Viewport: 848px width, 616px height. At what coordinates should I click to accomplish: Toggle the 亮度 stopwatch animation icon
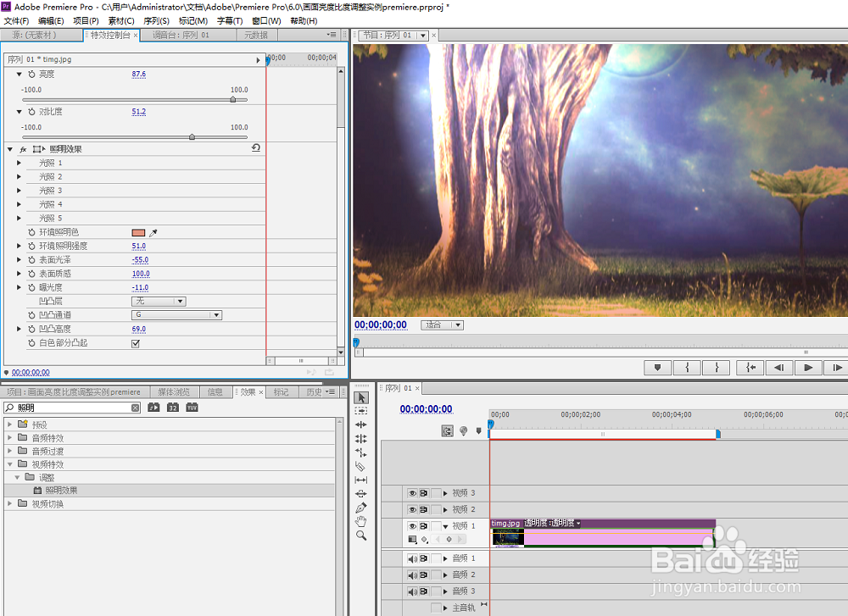[31, 74]
